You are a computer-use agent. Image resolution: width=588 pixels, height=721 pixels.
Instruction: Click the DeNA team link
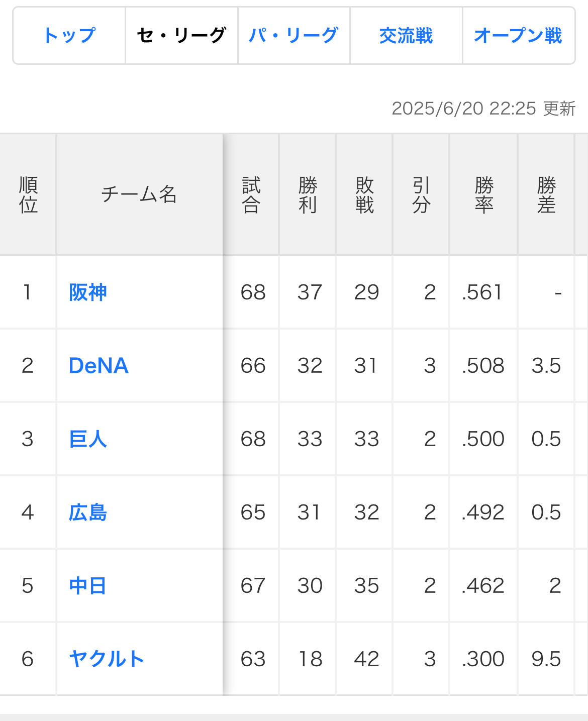99,366
